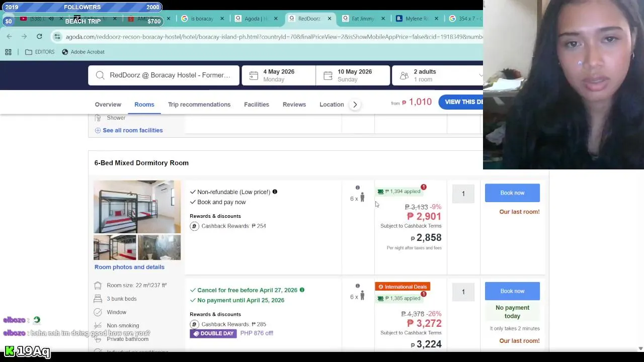The image size is (644, 362).
Task: Close the 'Fat Jimmy' tab
Action: click(x=383, y=19)
